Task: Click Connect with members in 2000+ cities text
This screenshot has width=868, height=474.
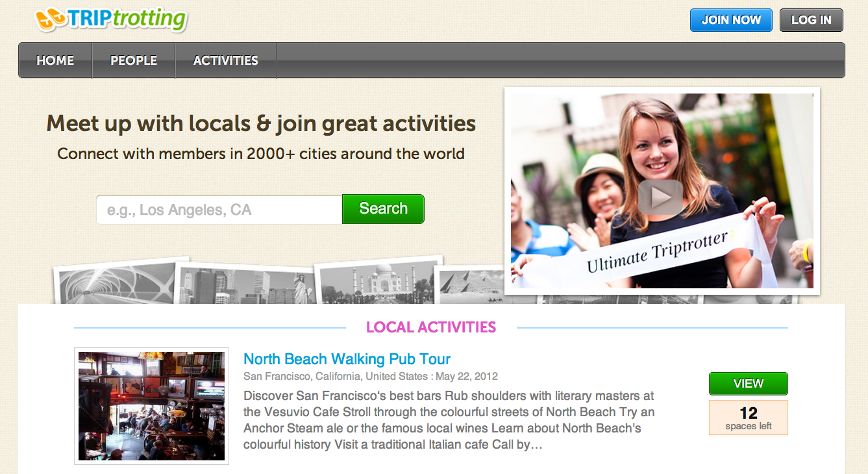Action: click(x=261, y=154)
